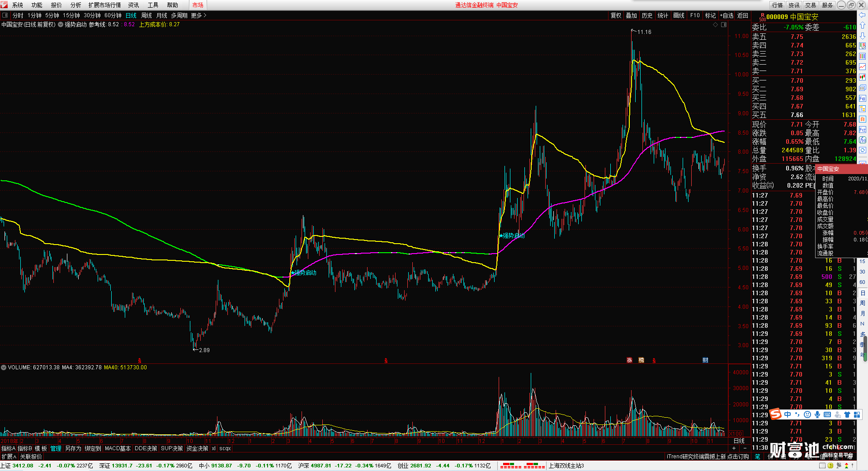This screenshot has height=471, width=868.
Task: Select the MACD基本 indicator tab
Action: [x=118, y=448]
